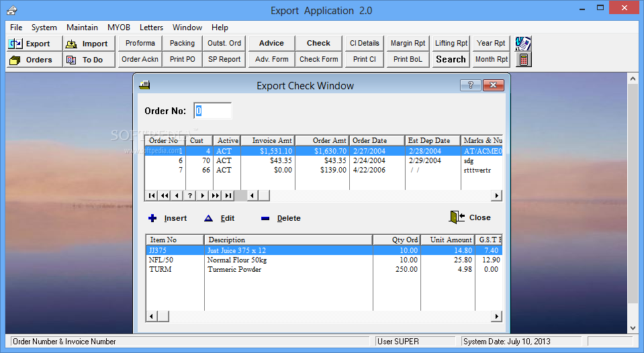
Task: Go to next order record
Action: click(x=203, y=196)
